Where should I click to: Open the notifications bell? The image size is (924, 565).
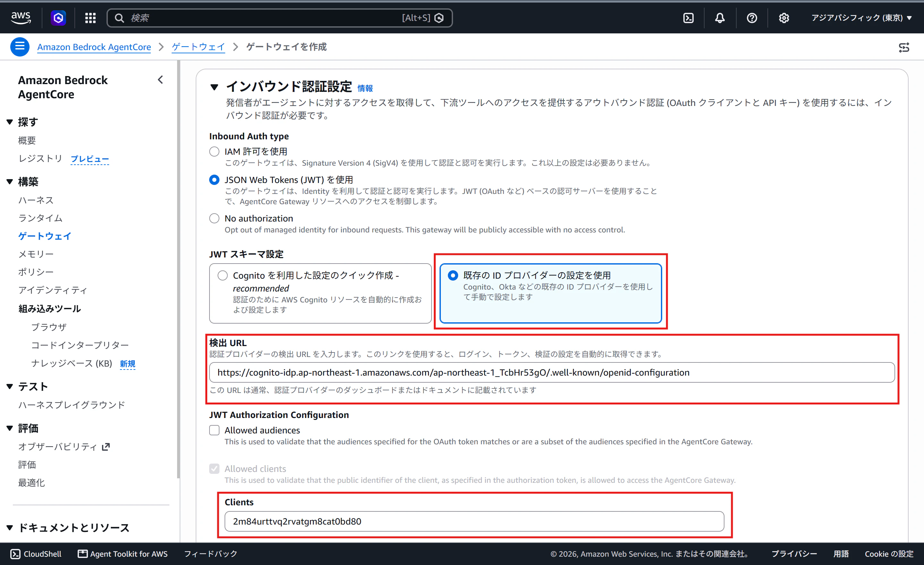pyautogui.click(x=720, y=18)
